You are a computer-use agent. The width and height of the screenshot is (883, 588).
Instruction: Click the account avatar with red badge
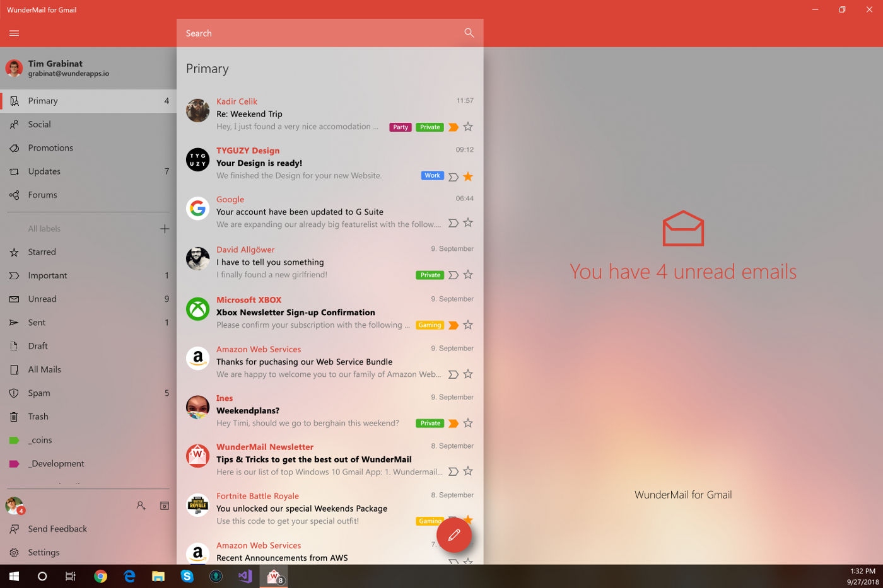click(14, 505)
